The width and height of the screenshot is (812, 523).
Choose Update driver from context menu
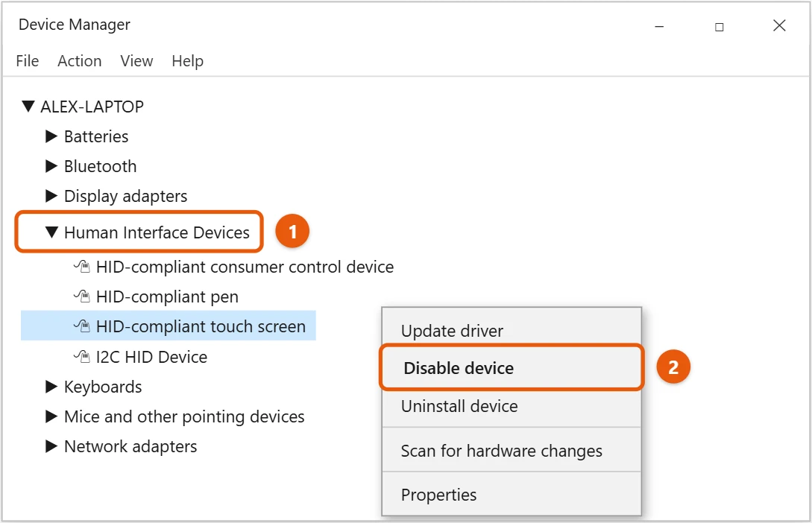511,331
